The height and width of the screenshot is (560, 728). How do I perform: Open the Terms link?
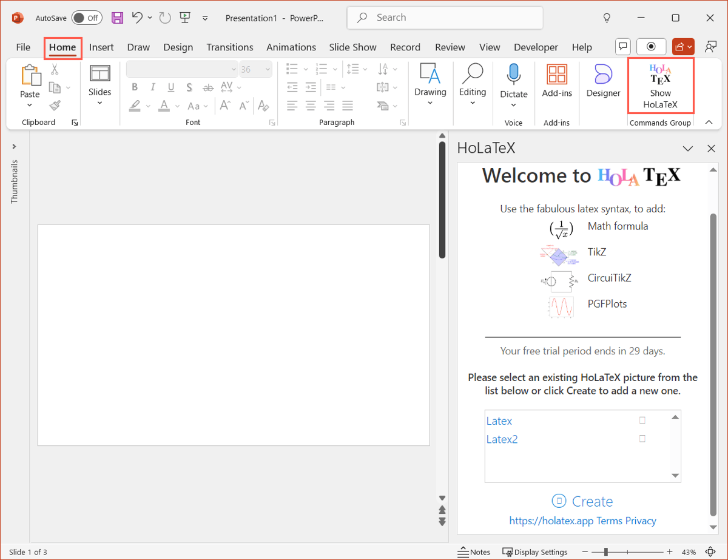coord(610,521)
